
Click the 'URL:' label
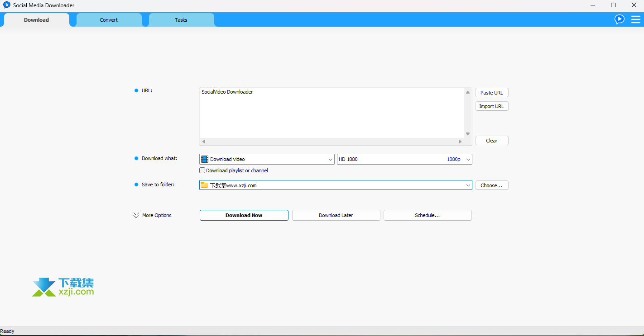[147, 90]
